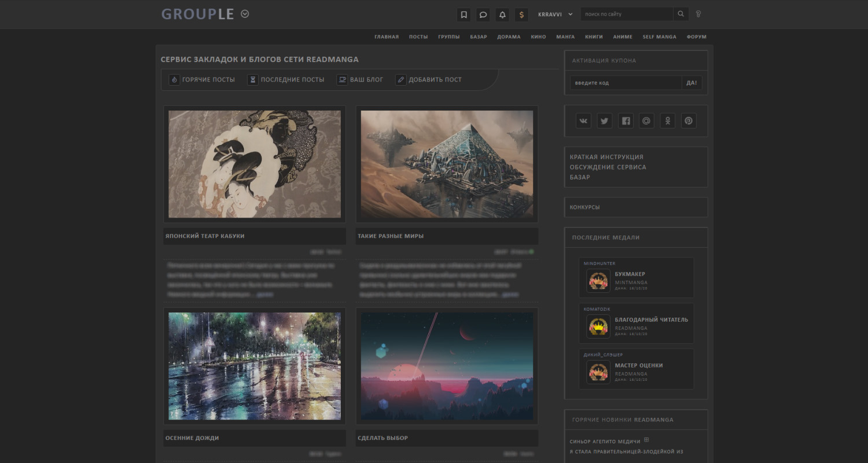Toggle site theme with the lightbulb icon

[698, 13]
